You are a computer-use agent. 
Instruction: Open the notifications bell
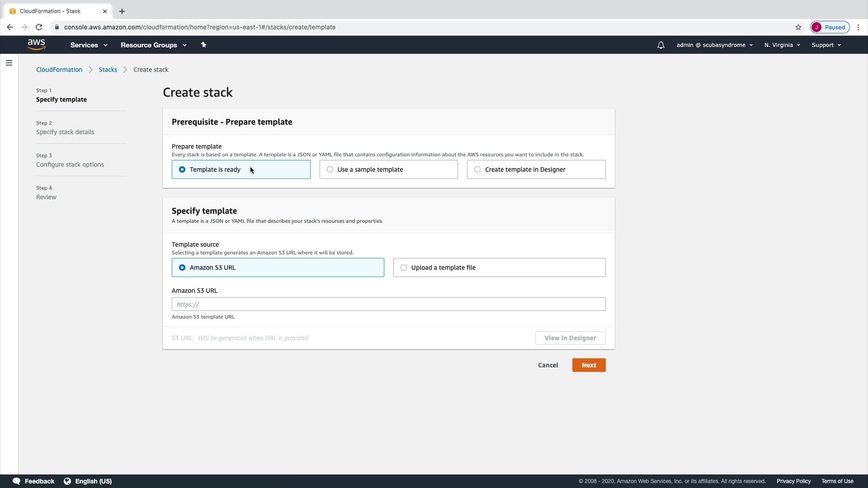(x=661, y=45)
